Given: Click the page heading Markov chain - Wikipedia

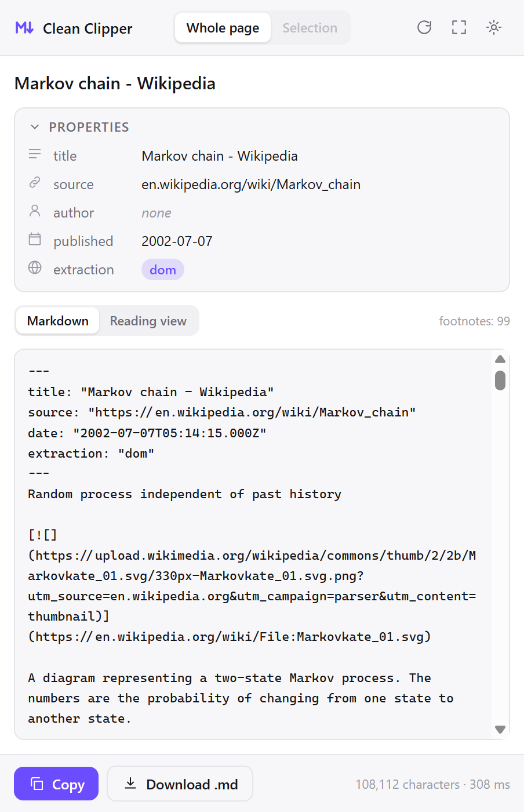Looking at the screenshot, I should click(x=115, y=84).
